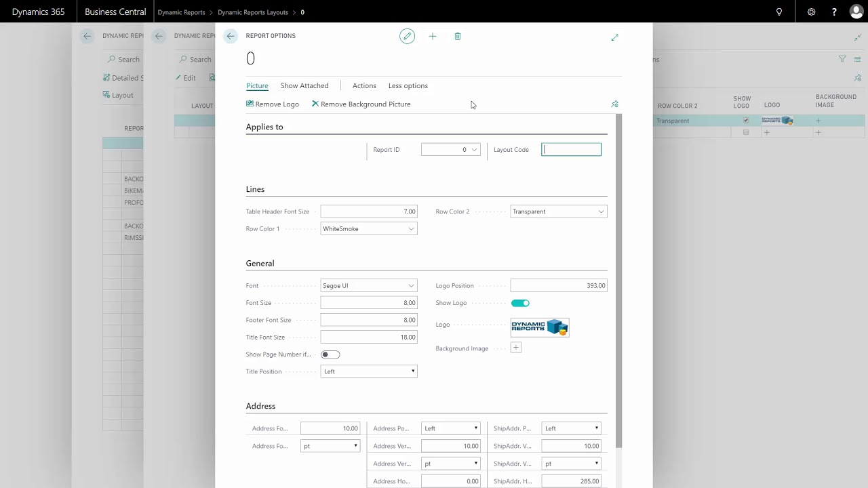The width and height of the screenshot is (868, 488).
Task: Click the Remove Background Picture action
Action: pos(361,104)
